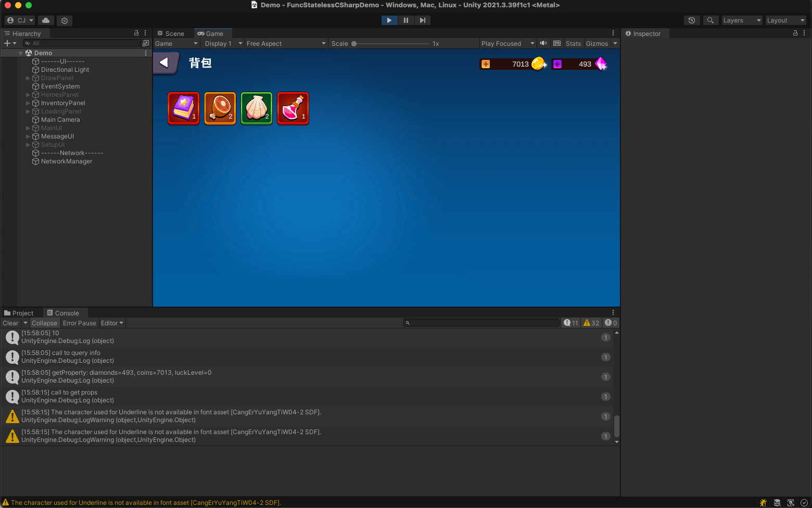This screenshot has height=508, width=812.
Task: Open Unity cloud services icon
Action: click(x=46, y=20)
